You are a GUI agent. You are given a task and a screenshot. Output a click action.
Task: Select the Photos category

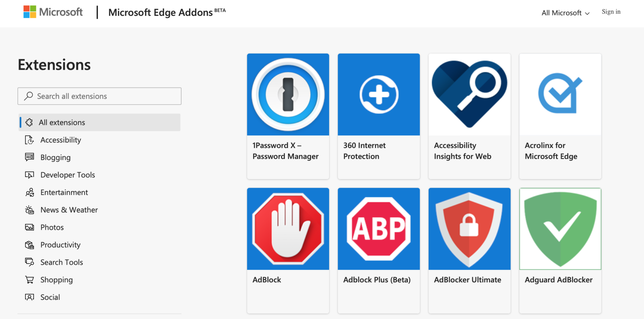(99, 227)
